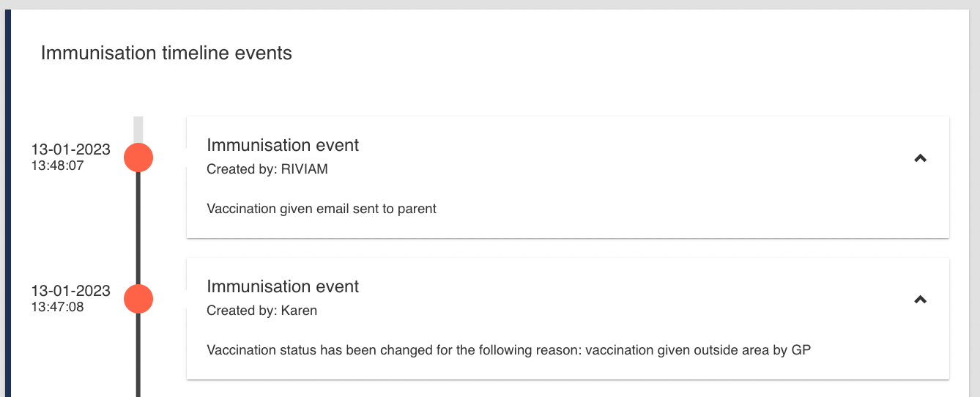Click the 'Vaccination status has been changed' description
The width and height of the screenshot is (980, 397).
508,350
